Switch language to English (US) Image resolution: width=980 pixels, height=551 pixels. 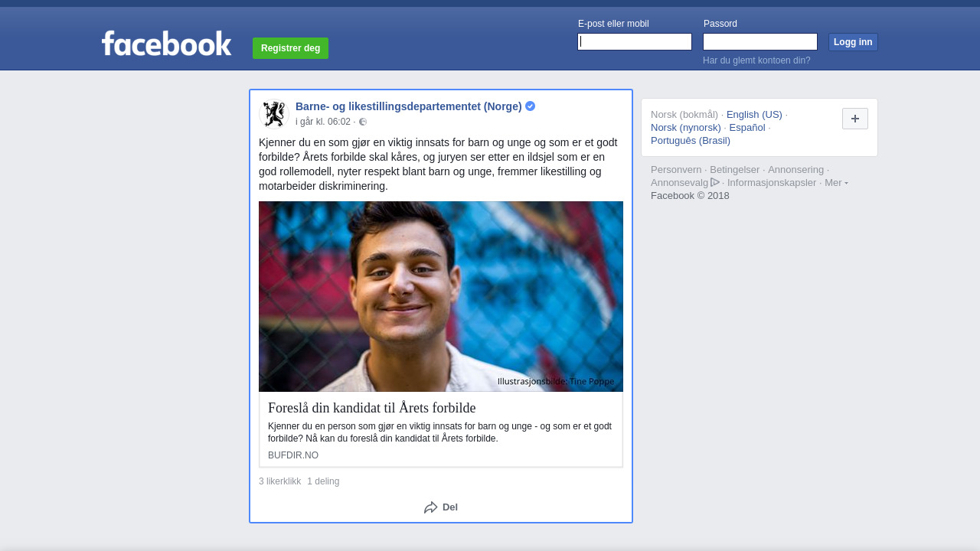(754, 115)
